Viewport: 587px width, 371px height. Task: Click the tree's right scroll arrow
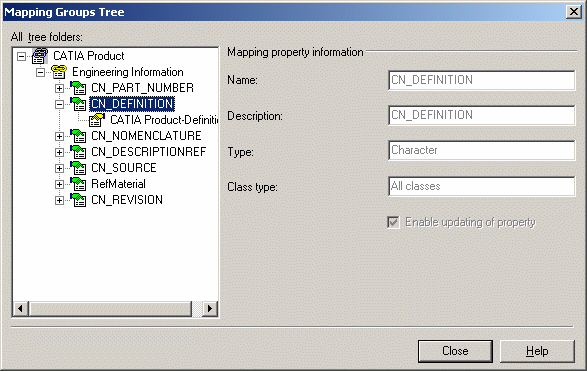pos(210,308)
